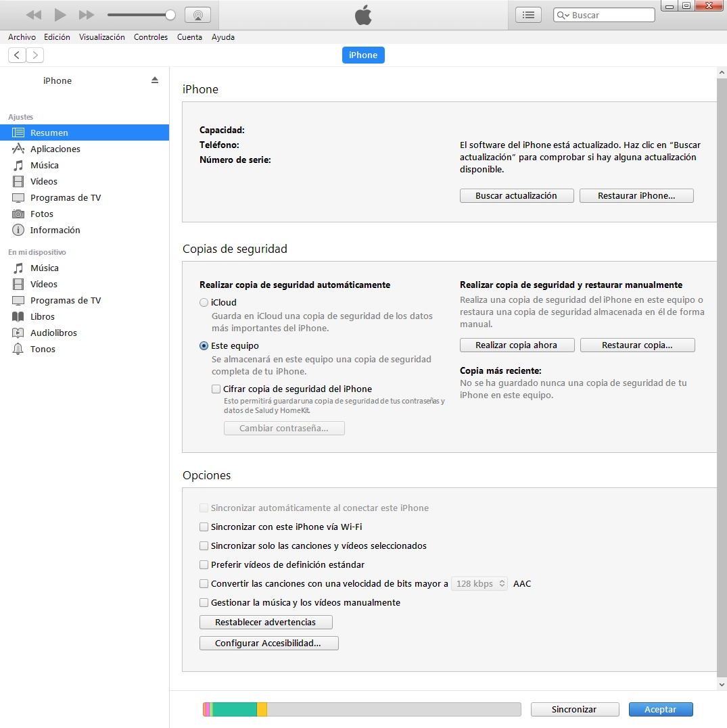Click the Sincronizar button
Image resolution: width=727 pixels, height=728 pixels.
point(574,709)
